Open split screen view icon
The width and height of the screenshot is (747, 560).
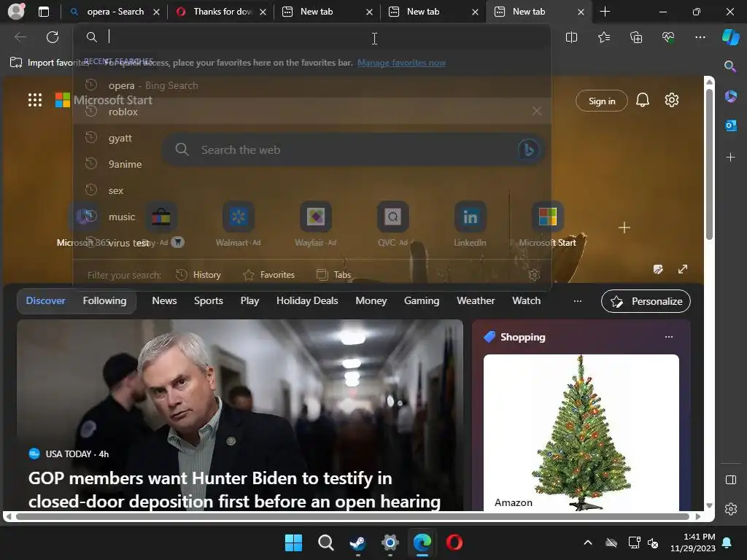(x=571, y=37)
